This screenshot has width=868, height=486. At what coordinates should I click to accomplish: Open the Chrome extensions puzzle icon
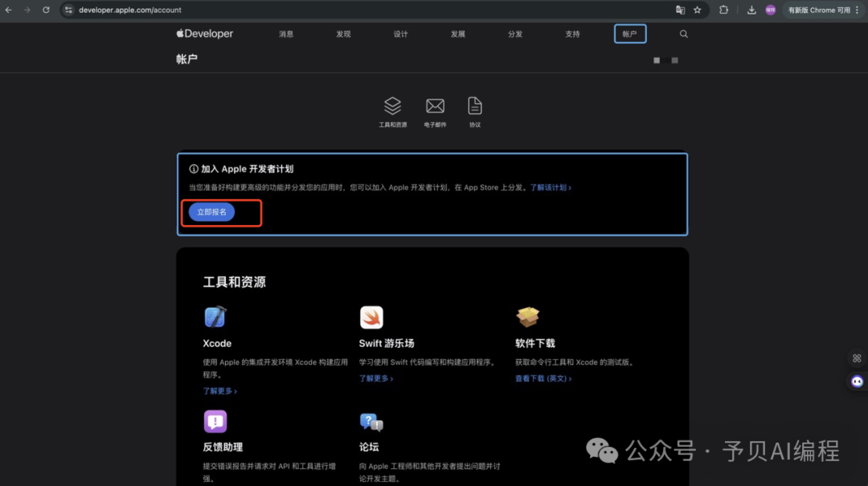click(x=723, y=10)
